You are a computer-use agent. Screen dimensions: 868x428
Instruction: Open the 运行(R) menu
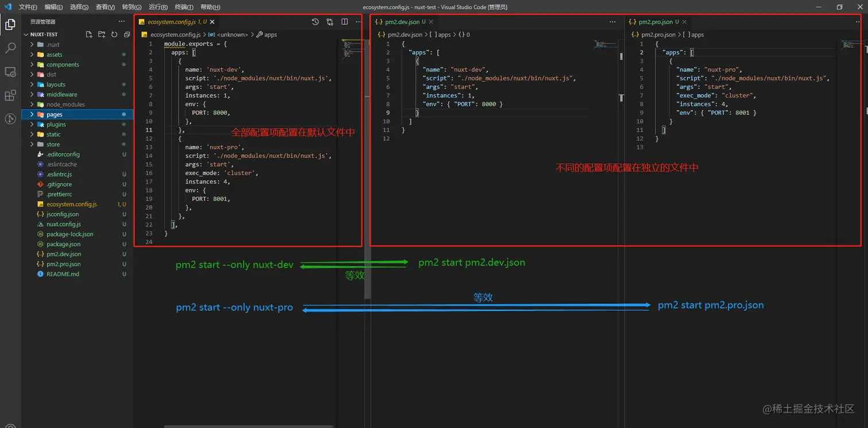(x=158, y=7)
